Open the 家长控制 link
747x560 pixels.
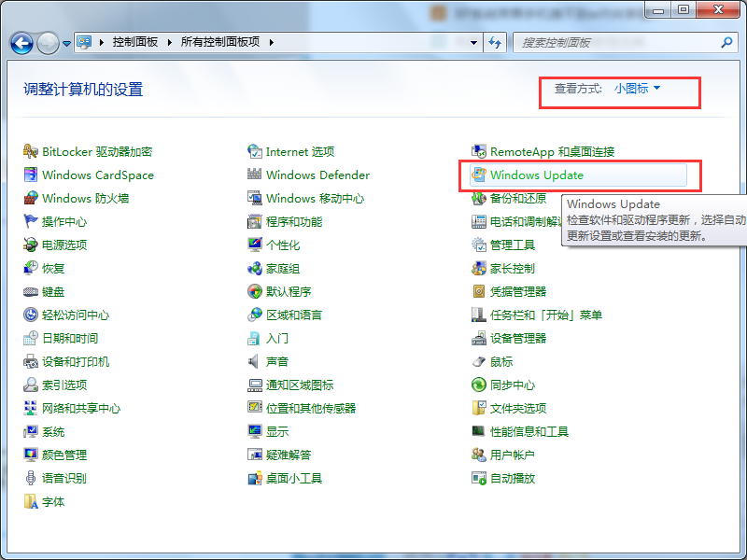click(x=513, y=268)
